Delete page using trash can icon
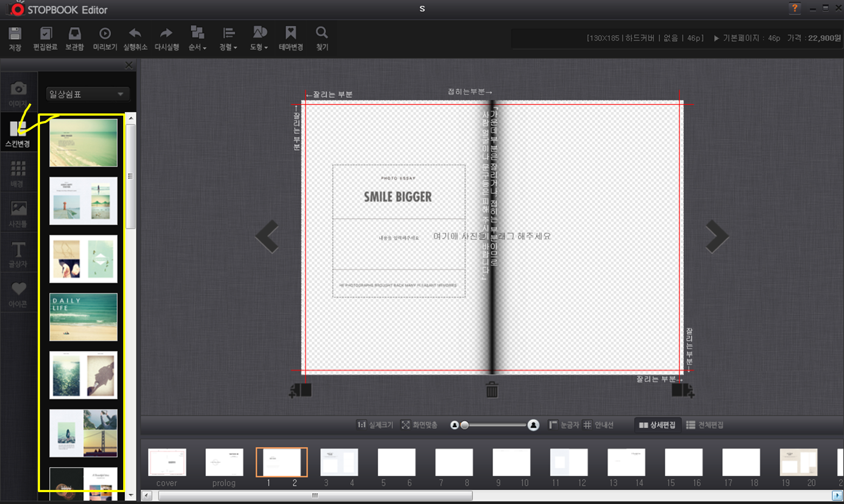Image resolution: width=844 pixels, height=504 pixels. (x=492, y=389)
